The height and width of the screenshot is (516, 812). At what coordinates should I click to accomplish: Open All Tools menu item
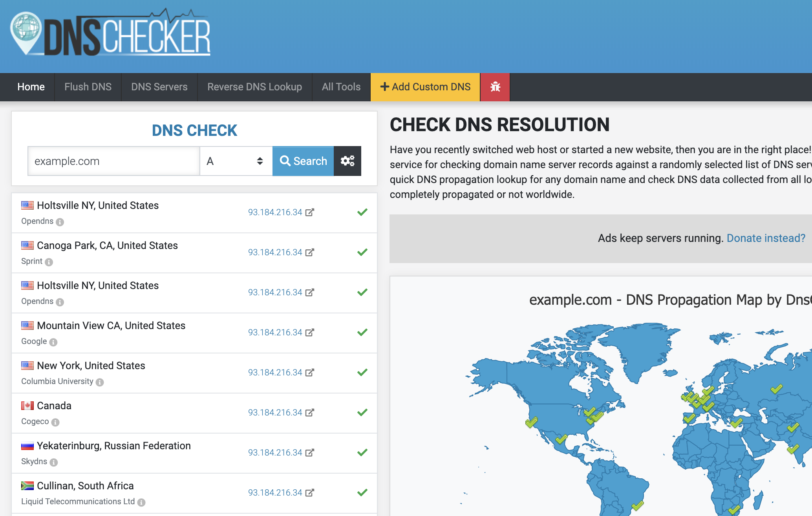tap(341, 87)
